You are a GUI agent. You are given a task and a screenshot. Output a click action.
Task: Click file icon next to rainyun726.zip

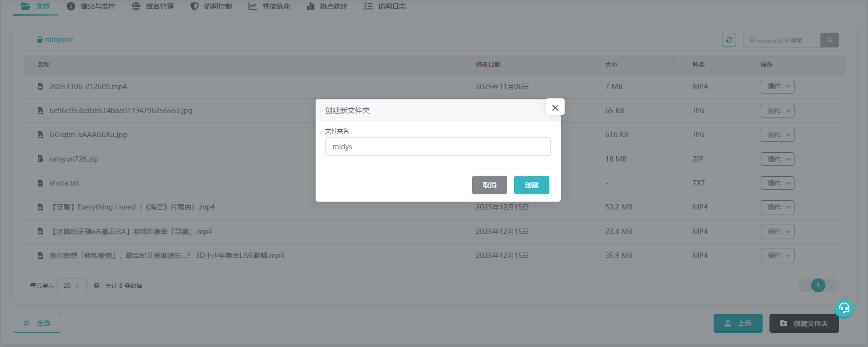pyautogui.click(x=40, y=159)
